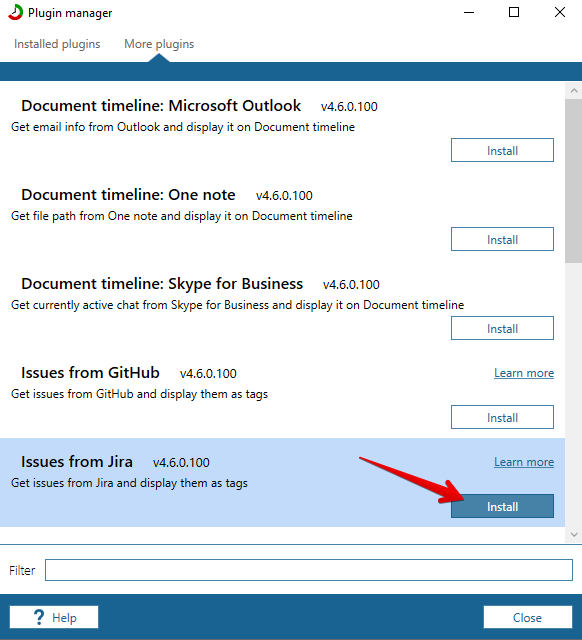
Task: Click 'Get email info from Outlook' description
Action: pyautogui.click(x=183, y=127)
